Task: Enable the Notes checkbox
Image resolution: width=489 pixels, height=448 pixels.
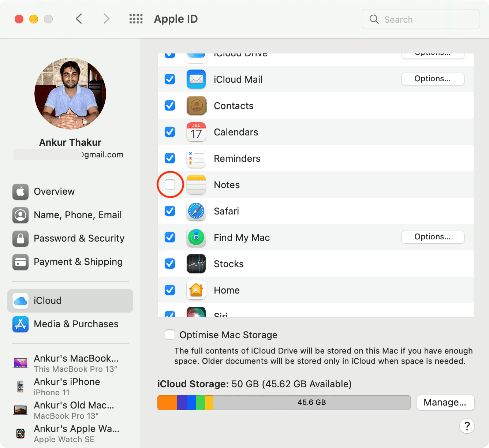Action: (170, 184)
